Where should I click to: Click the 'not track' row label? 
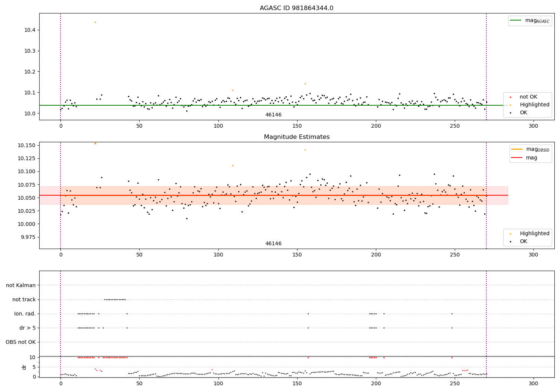pos(24,300)
